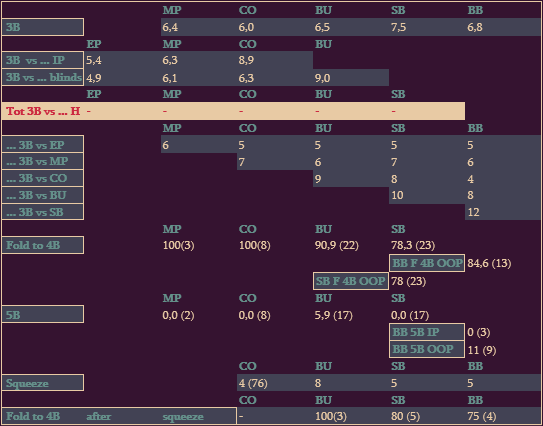
Task: Click the '... 3B vs MP' label
Action: tap(42, 161)
